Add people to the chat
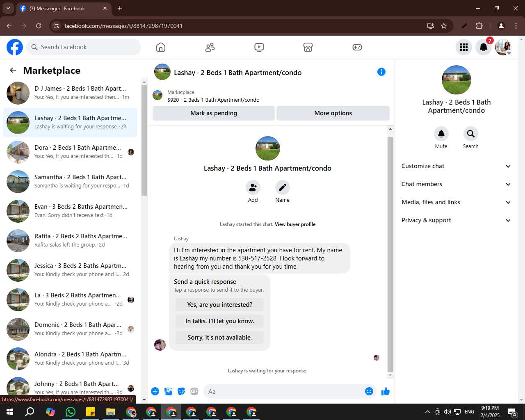Image resolution: width=525 pixels, height=420 pixels. [x=253, y=187]
